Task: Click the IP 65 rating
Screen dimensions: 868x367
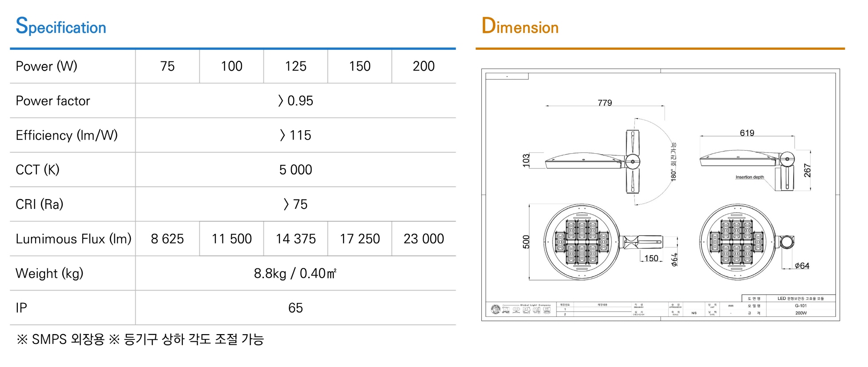Action: tap(295, 308)
